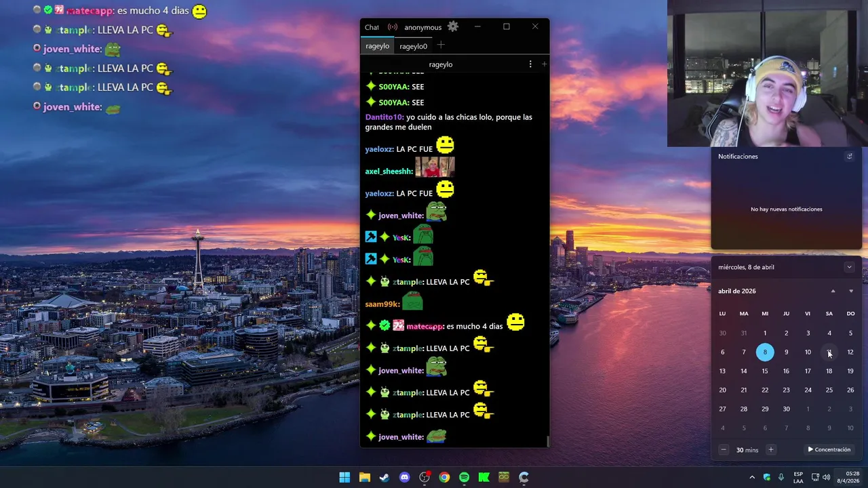Increase the focus session minutes

click(x=770, y=449)
